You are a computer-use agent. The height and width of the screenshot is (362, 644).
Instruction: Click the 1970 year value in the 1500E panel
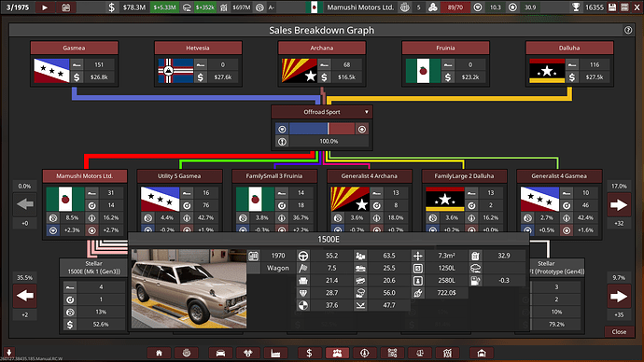click(x=278, y=256)
